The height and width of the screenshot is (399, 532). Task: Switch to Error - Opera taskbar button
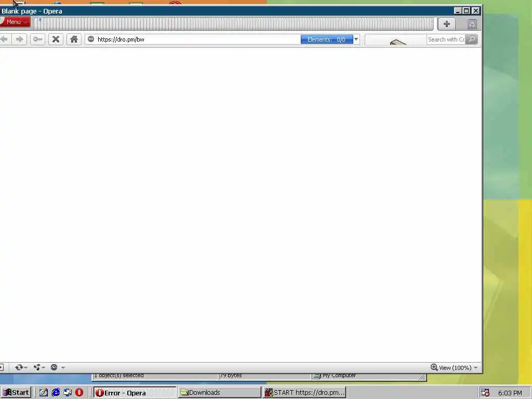135,393
